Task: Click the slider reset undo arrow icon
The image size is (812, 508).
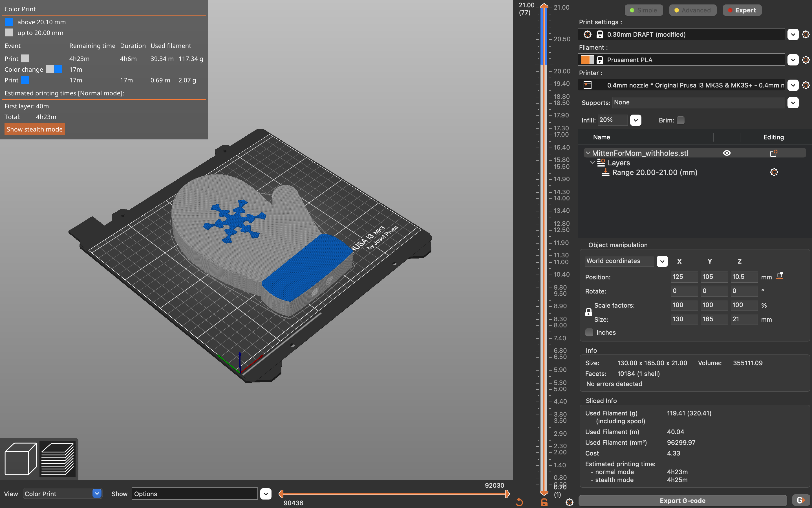Action: click(519, 502)
